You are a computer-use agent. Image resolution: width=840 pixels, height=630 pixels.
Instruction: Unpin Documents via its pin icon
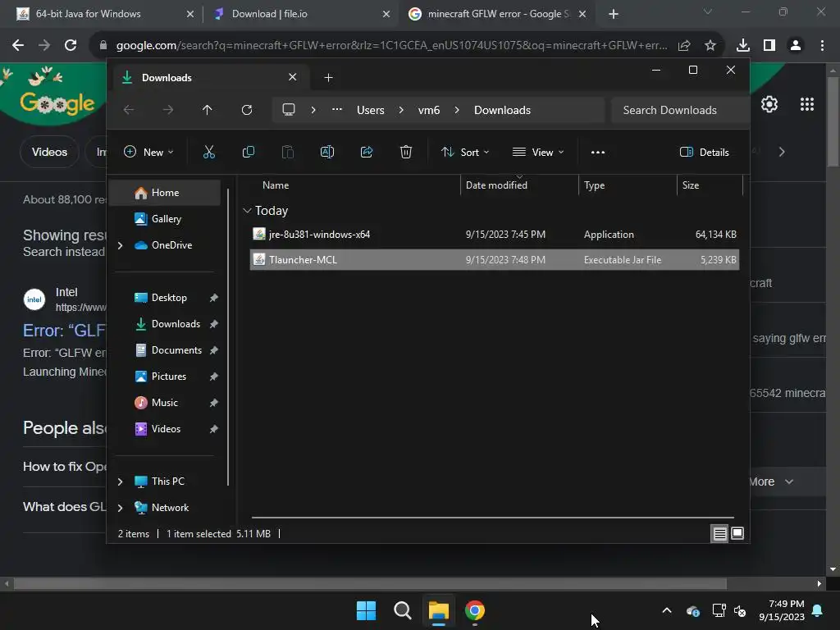(214, 349)
